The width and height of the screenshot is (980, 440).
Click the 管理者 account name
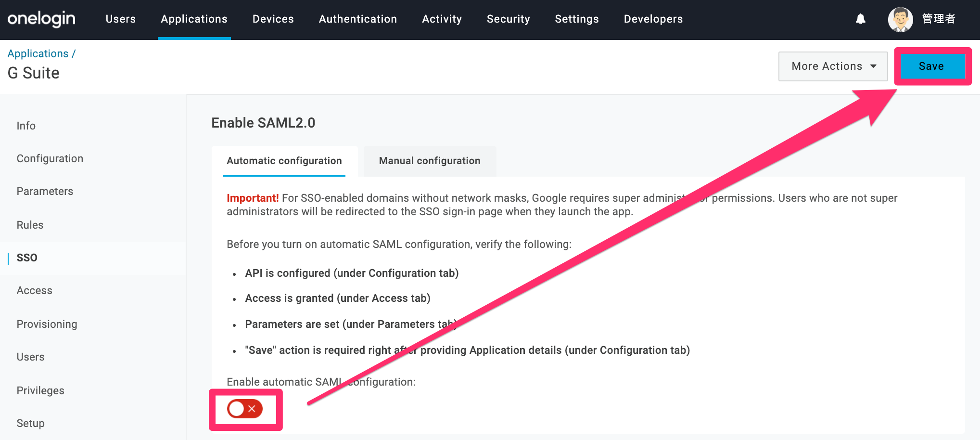click(x=939, y=19)
